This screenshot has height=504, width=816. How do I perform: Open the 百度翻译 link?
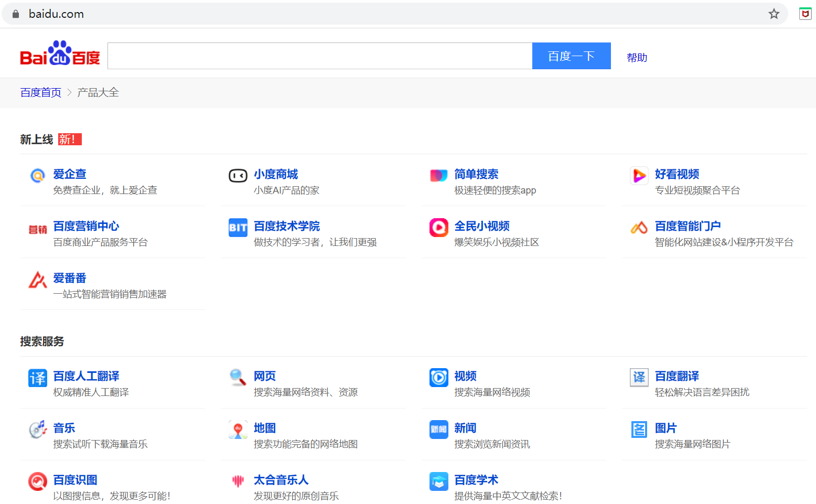pyautogui.click(x=677, y=376)
